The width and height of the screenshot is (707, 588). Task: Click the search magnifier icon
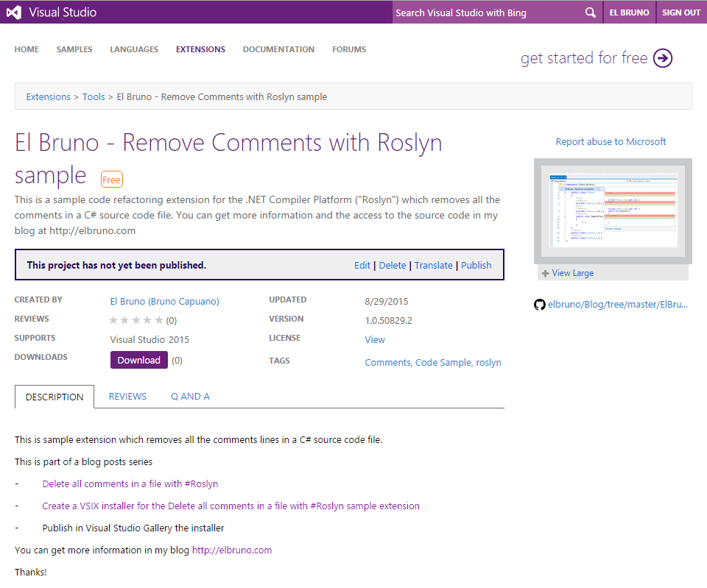click(x=590, y=13)
